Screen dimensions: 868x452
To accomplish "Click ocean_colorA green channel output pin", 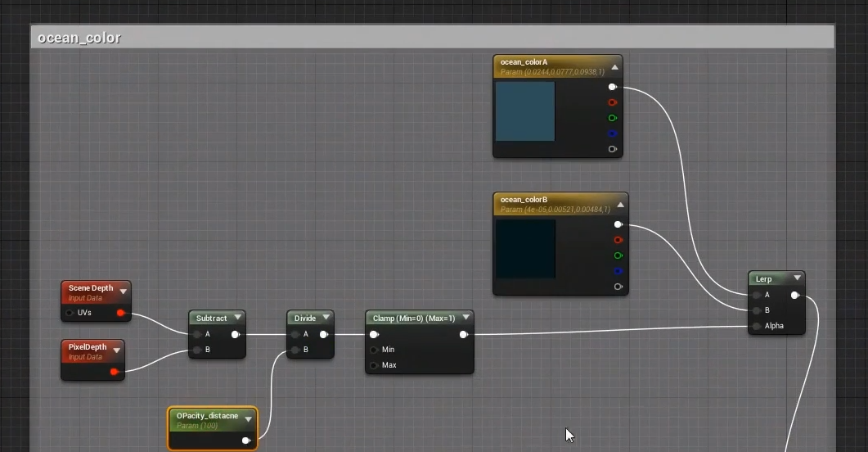I will (x=612, y=118).
